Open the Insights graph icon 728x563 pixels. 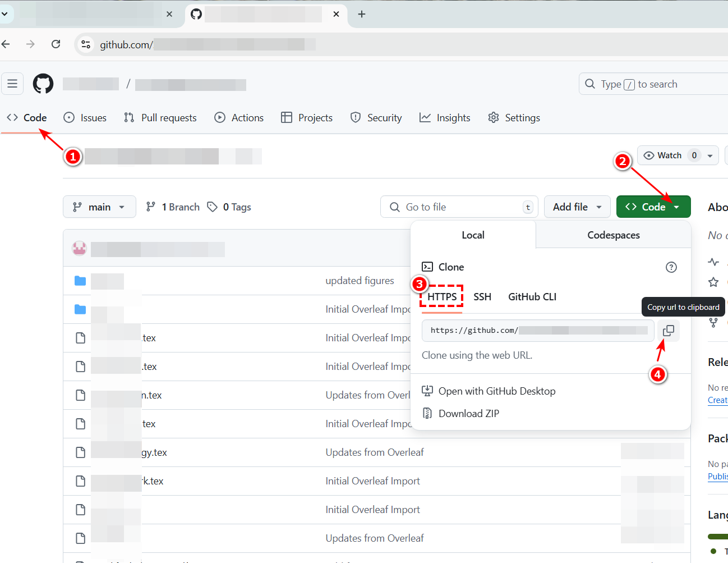pos(425,117)
